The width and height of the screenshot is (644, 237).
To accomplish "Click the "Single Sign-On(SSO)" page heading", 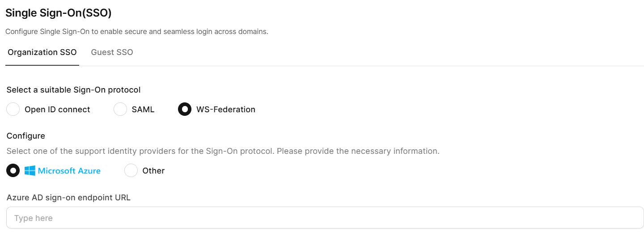I will (x=59, y=13).
